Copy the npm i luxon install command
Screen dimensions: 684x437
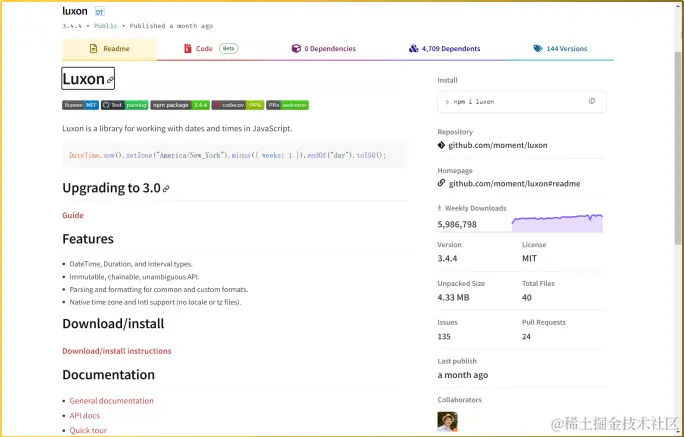[592, 101]
